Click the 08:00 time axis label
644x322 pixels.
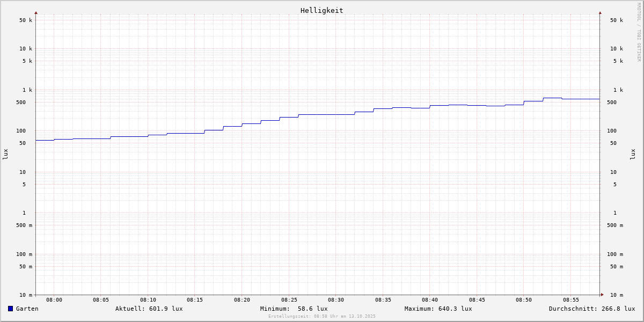54,300
